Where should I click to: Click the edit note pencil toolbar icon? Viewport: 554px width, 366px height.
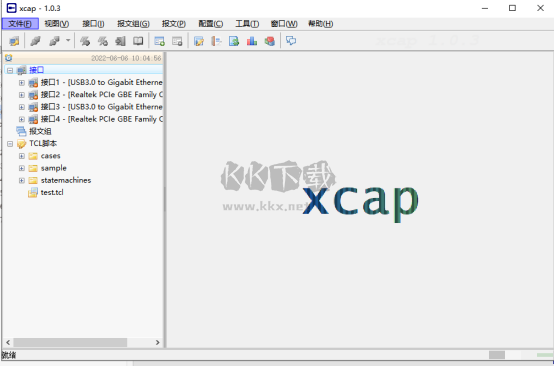point(199,41)
